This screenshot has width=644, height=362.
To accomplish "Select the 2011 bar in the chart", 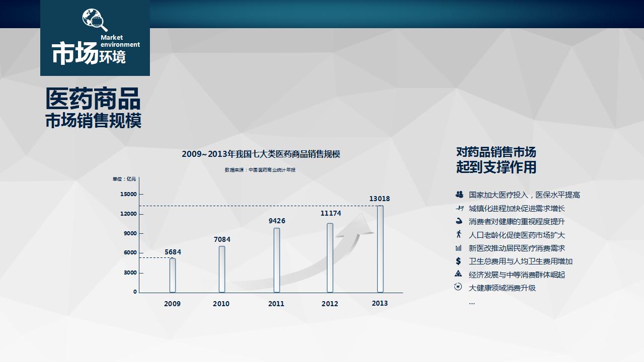I will tap(277, 260).
